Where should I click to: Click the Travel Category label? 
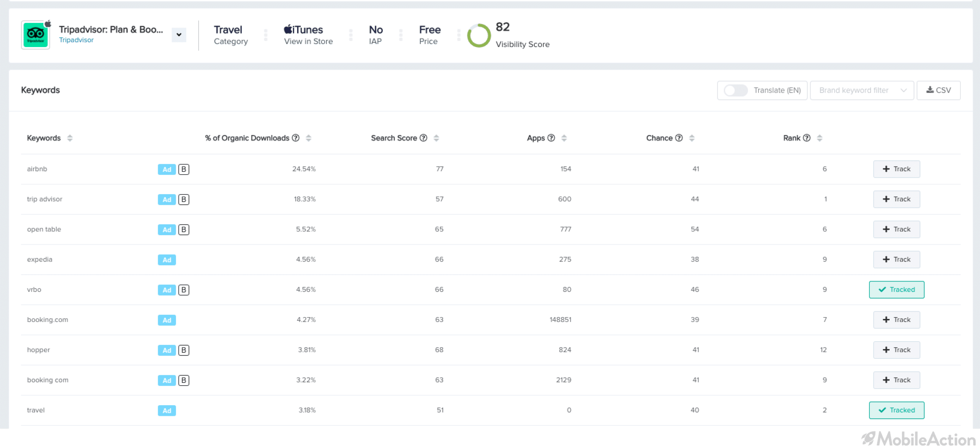click(x=231, y=35)
